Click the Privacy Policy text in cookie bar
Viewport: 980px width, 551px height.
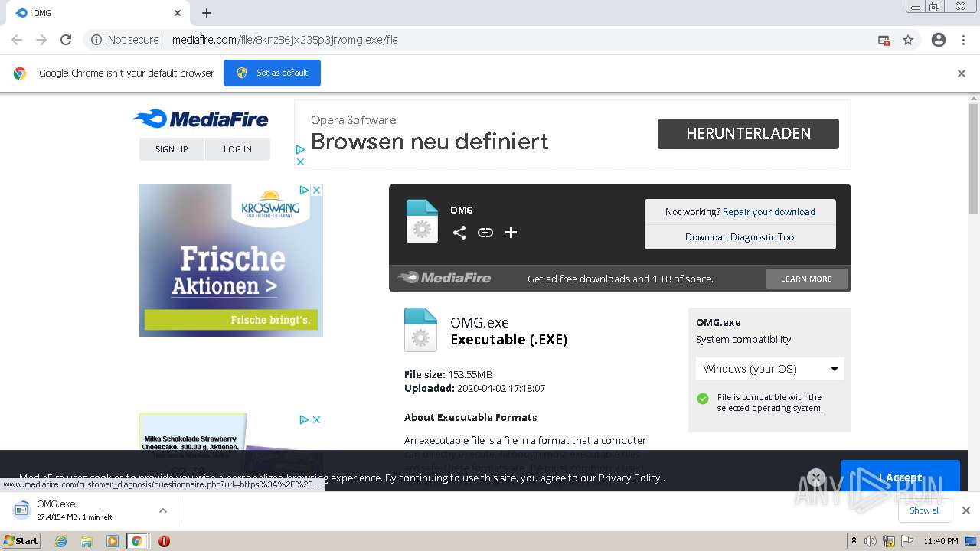coord(631,478)
